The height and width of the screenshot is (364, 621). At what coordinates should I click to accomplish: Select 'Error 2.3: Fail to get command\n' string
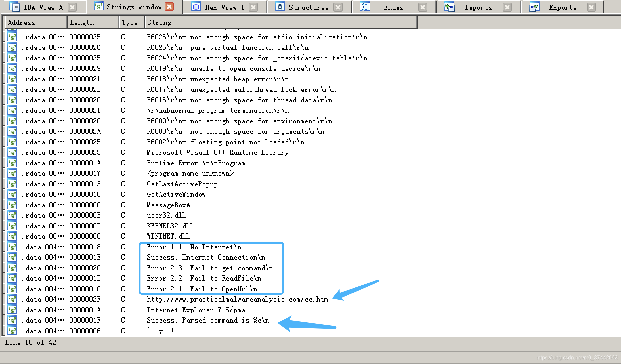[x=210, y=268]
